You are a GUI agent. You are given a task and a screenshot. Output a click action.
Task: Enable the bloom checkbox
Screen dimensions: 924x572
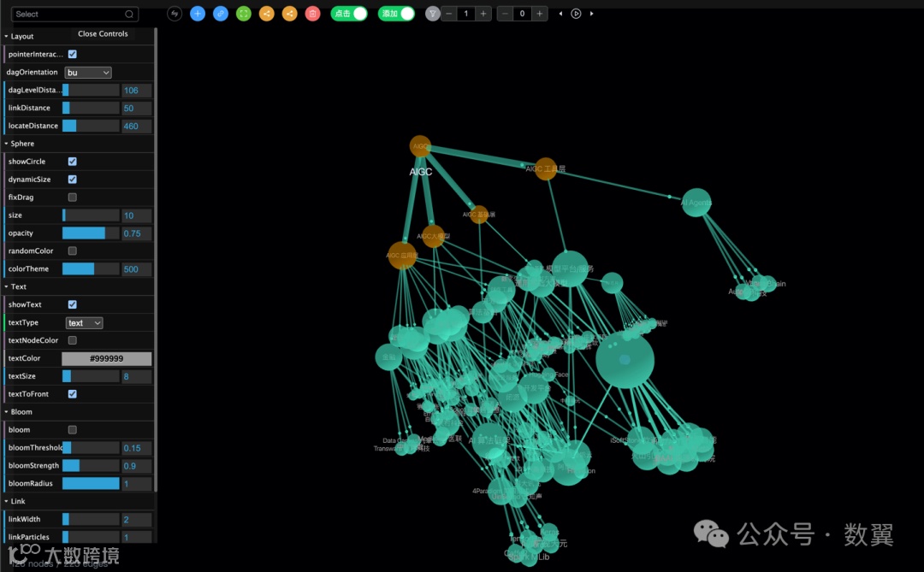(x=73, y=430)
